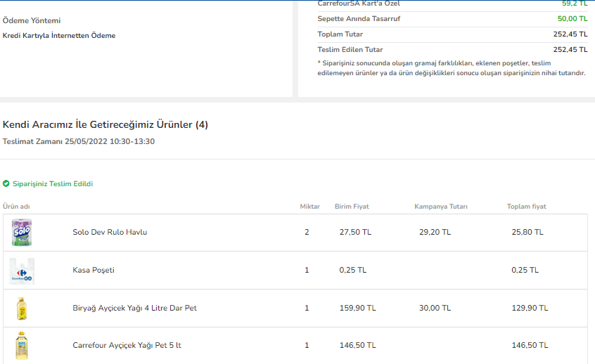This screenshot has width=595, height=364.
Task: Open the Carrefour sunflower oil 5 lt image
Action: pos(22,346)
